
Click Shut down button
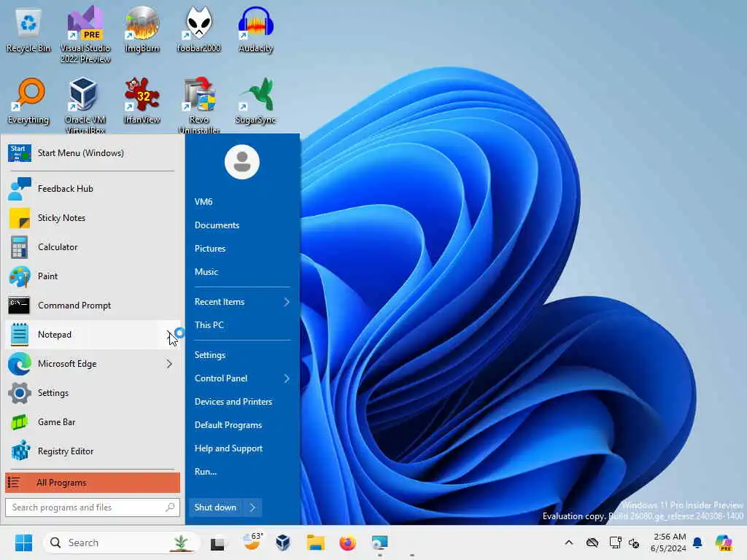215,507
